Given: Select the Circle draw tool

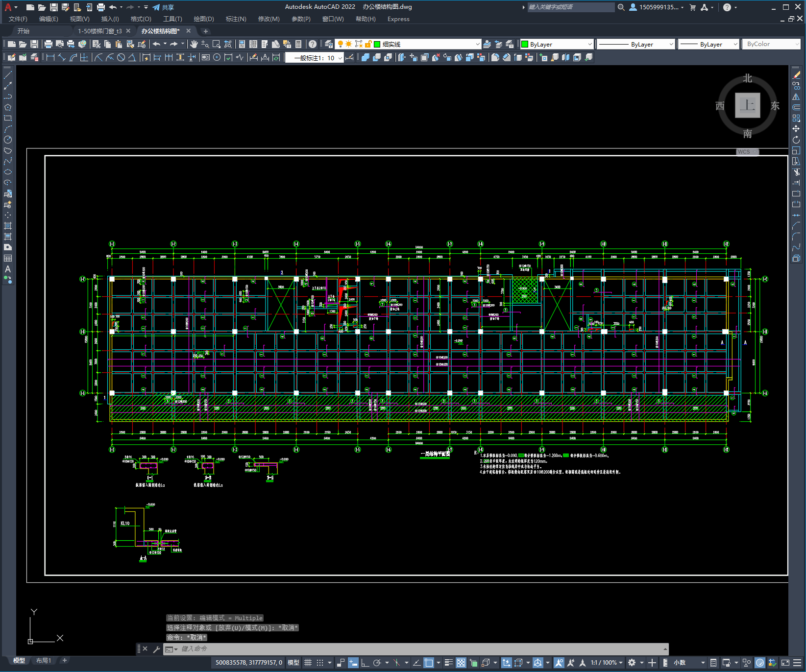Looking at the screenshot, I should (x=8, y=140).
